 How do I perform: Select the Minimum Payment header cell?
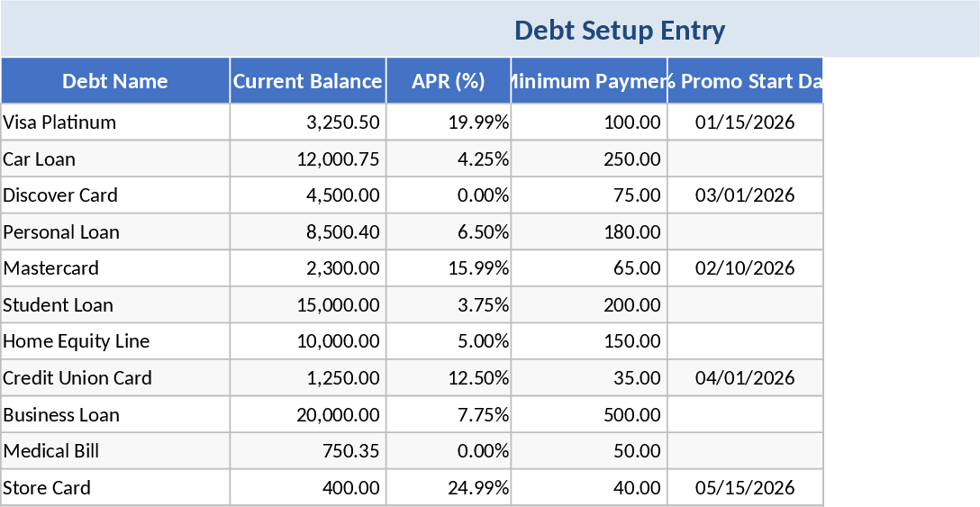click(x=589, y=81)
